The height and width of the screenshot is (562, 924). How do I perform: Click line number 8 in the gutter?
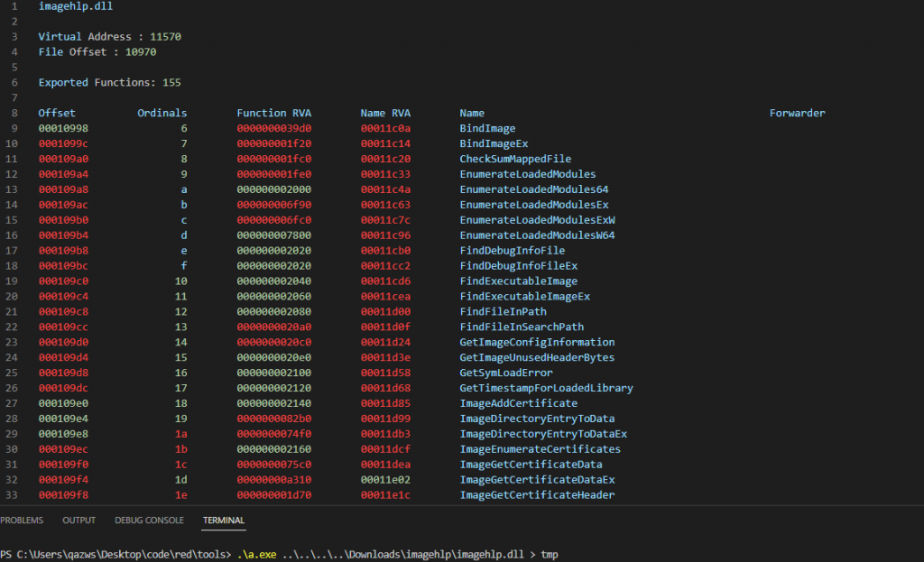tap(14, 113)
